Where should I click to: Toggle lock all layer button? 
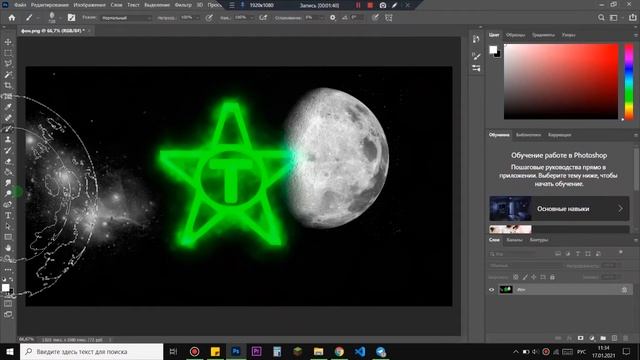552,277
